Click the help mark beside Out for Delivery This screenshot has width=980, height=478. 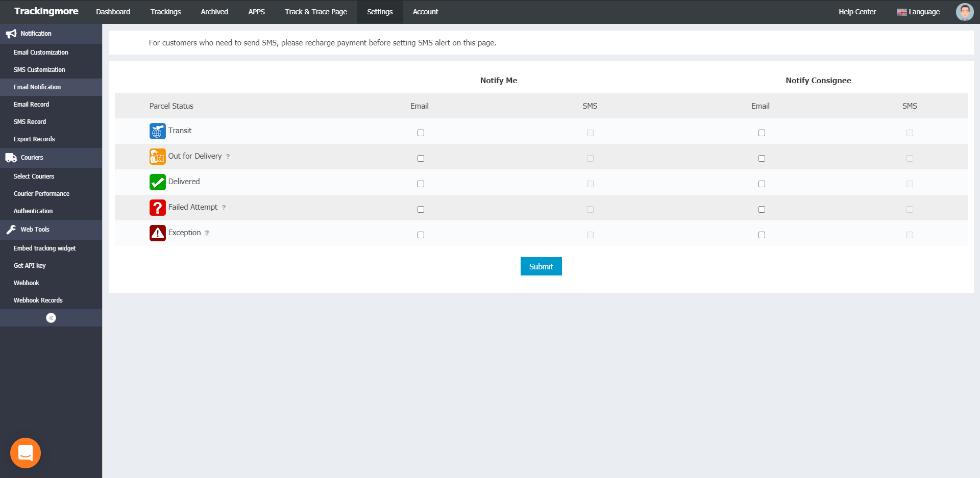(228, 157)
